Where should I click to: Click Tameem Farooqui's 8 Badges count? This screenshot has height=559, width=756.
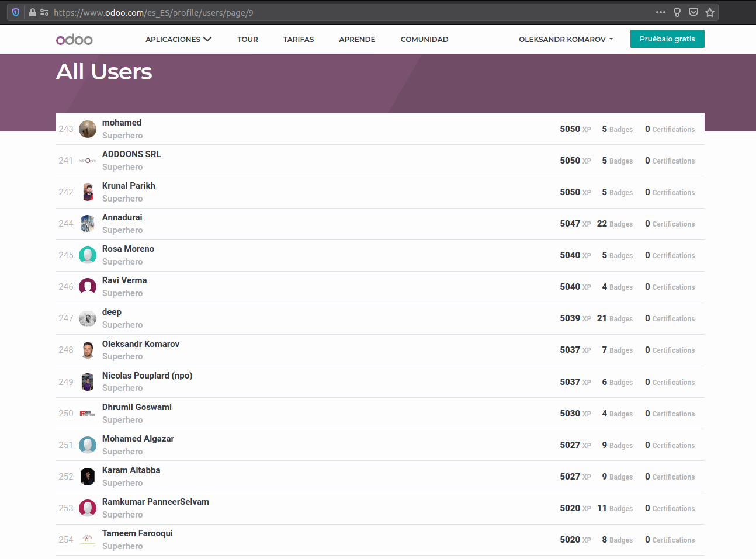(618, 540)
